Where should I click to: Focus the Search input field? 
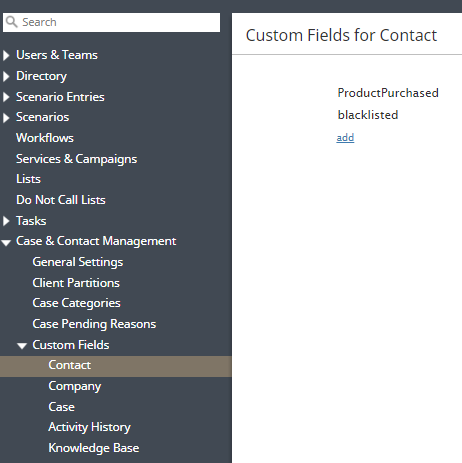[111, 22]
